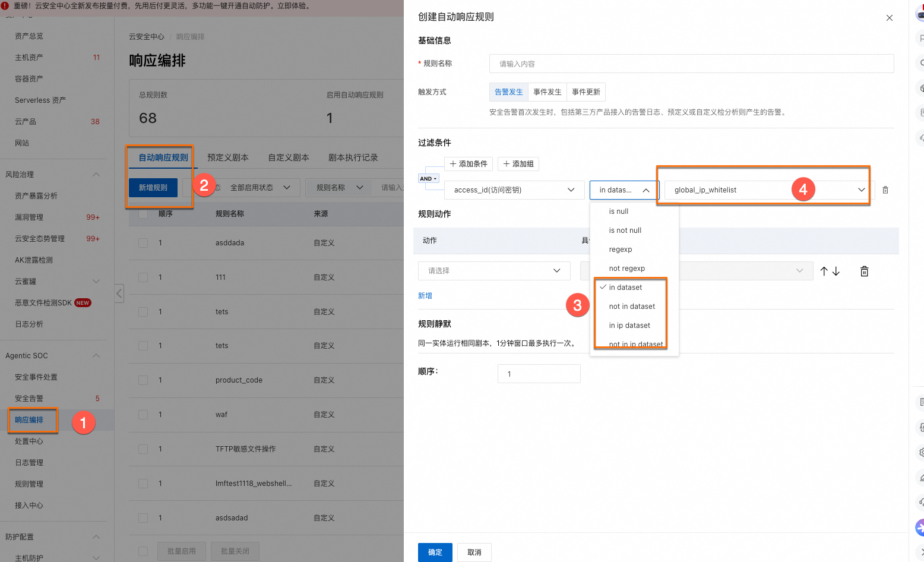Collapse the Agentic SOC sidebar group
924x562 pixels.
[x=96, y=356]
